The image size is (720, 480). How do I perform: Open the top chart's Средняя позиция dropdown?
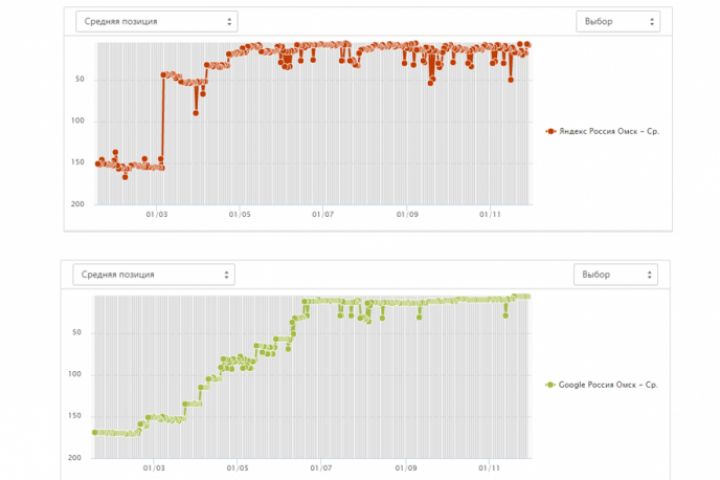point(155,21)
